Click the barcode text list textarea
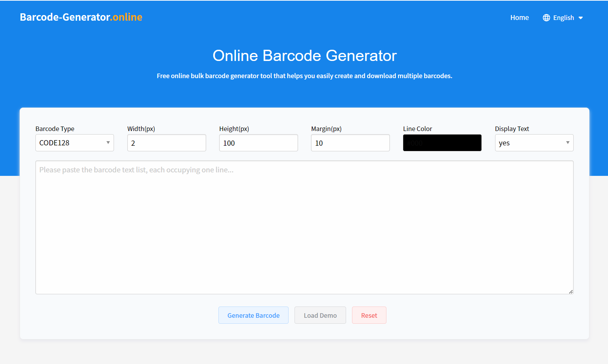This screenshot has width=608, height=364. point(304,227)
